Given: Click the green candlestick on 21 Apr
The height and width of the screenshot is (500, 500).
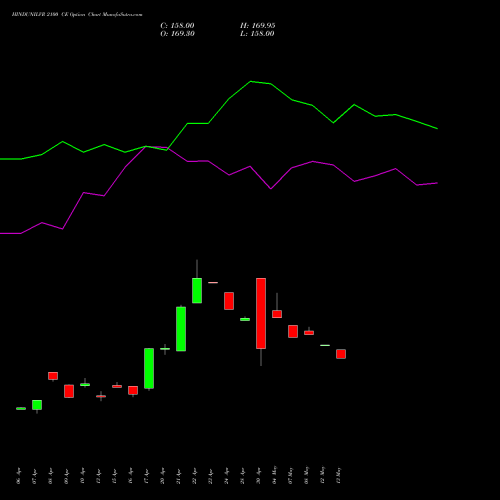Looking at the screenshot, I should coord(181,329).
